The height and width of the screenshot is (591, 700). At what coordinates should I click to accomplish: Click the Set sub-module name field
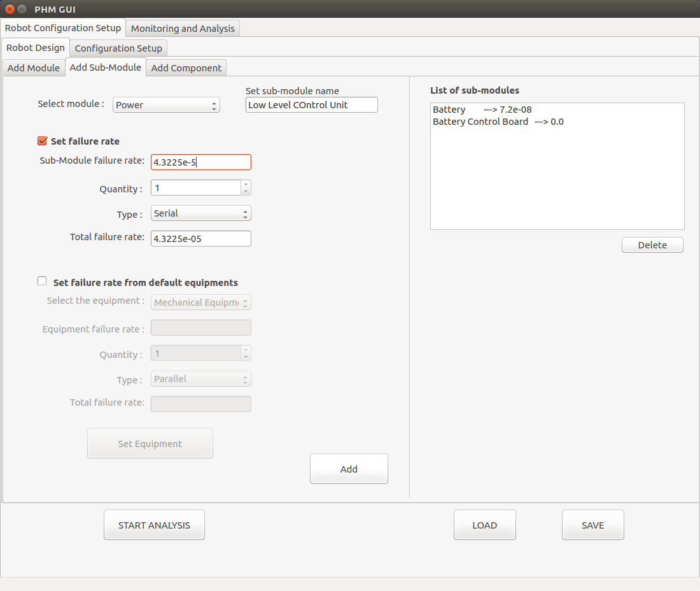pyautogui.click(x=312, y=105)
